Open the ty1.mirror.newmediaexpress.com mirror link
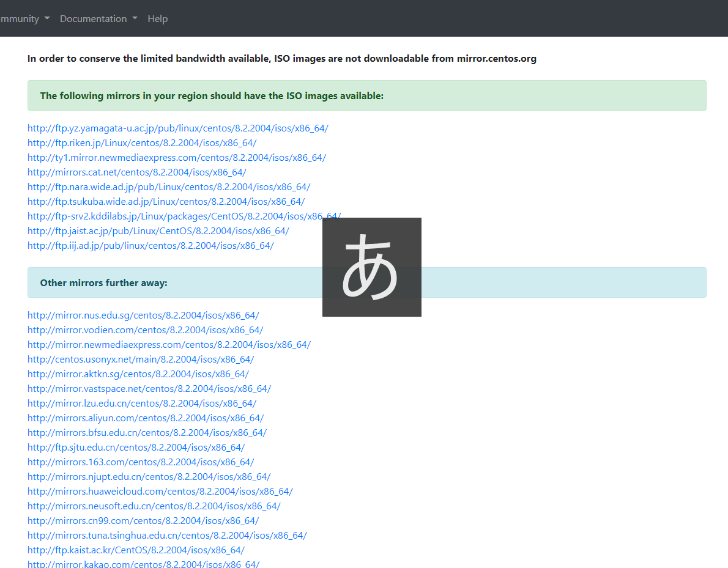The image size is (728, 568). coord(176,158)
